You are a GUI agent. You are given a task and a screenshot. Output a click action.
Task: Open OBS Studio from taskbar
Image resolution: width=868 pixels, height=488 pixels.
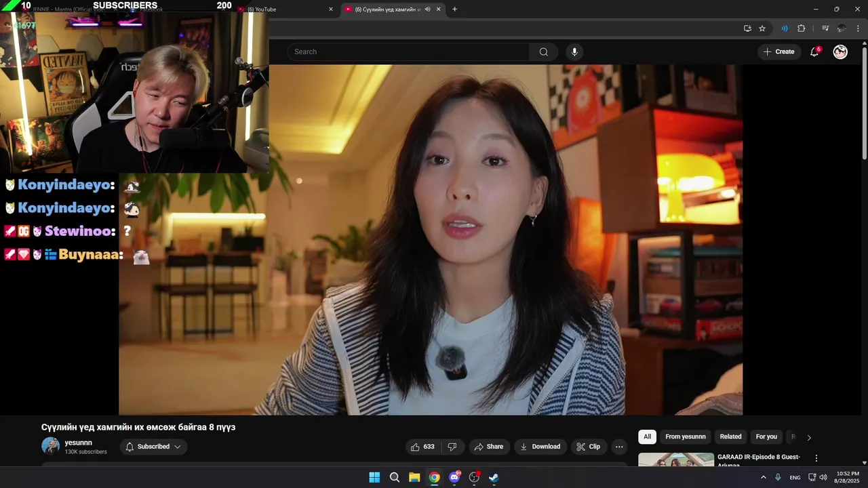click(474, 477)
